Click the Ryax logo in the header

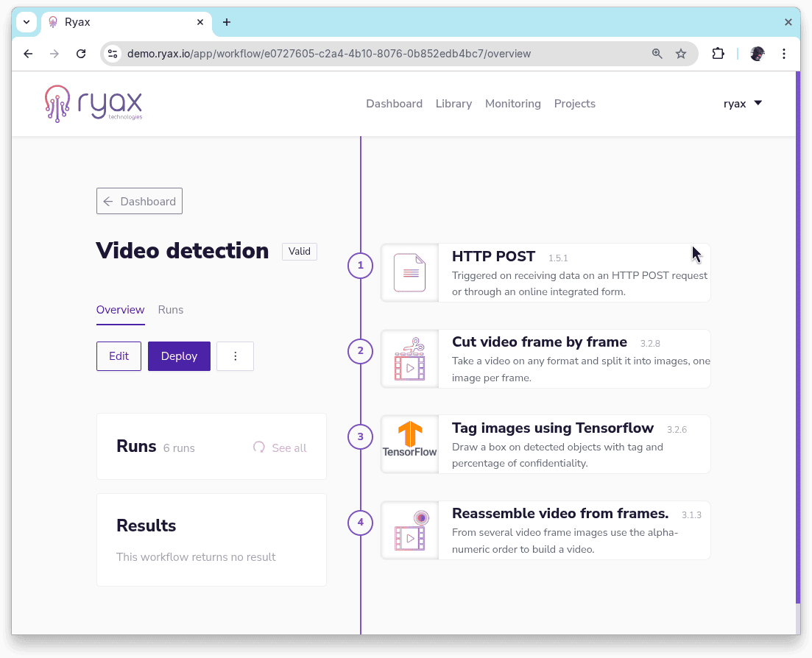(x=93, y=103)
